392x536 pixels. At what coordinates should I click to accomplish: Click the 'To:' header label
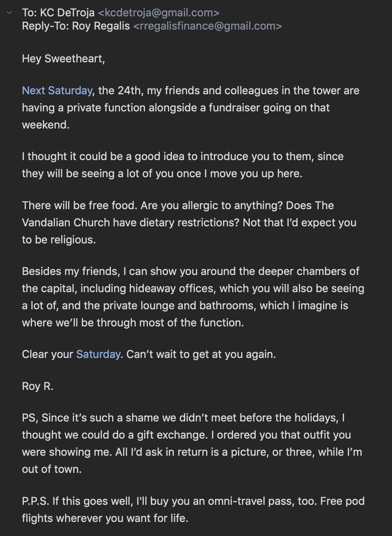tap(29, 12)
